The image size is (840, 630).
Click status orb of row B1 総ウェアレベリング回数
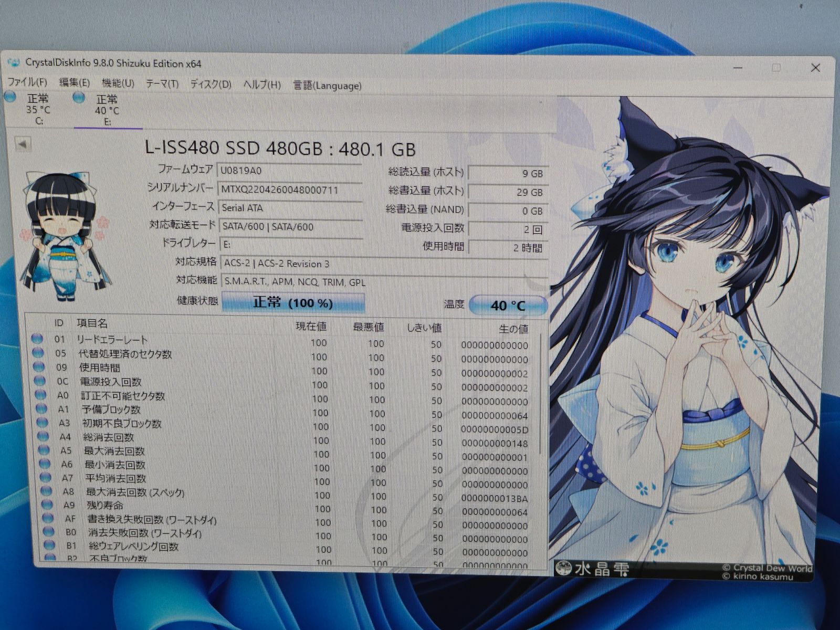point(49,545)
